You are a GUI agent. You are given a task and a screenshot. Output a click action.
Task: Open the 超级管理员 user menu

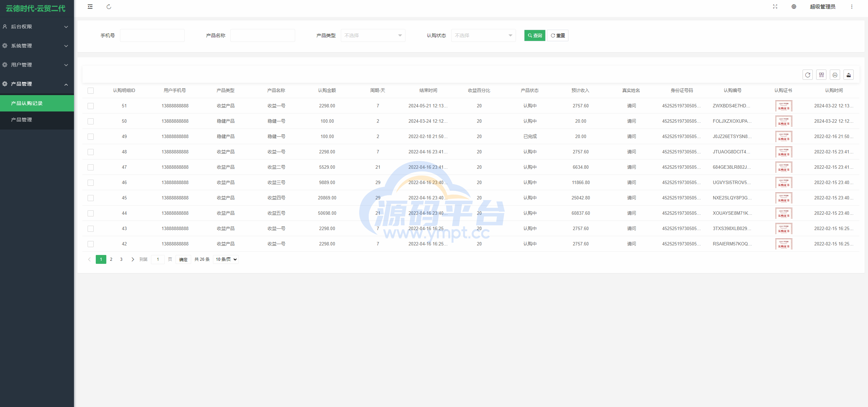click(822, 6)
